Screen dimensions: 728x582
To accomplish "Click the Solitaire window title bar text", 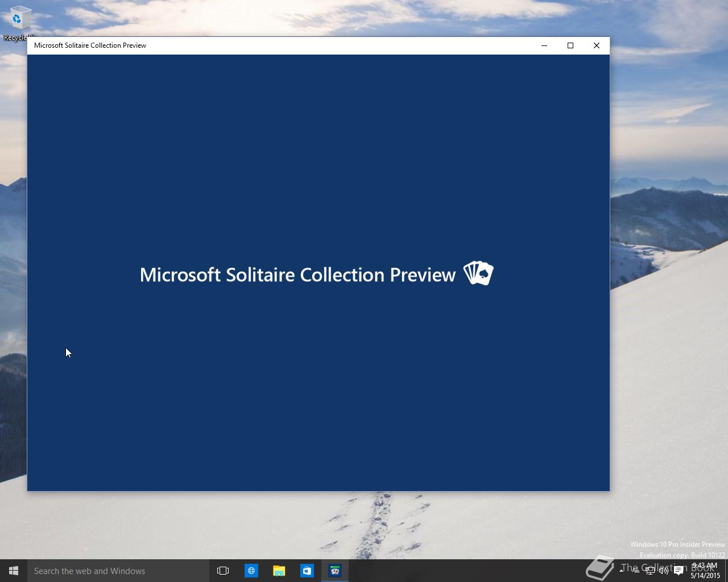I will point(90,45).
